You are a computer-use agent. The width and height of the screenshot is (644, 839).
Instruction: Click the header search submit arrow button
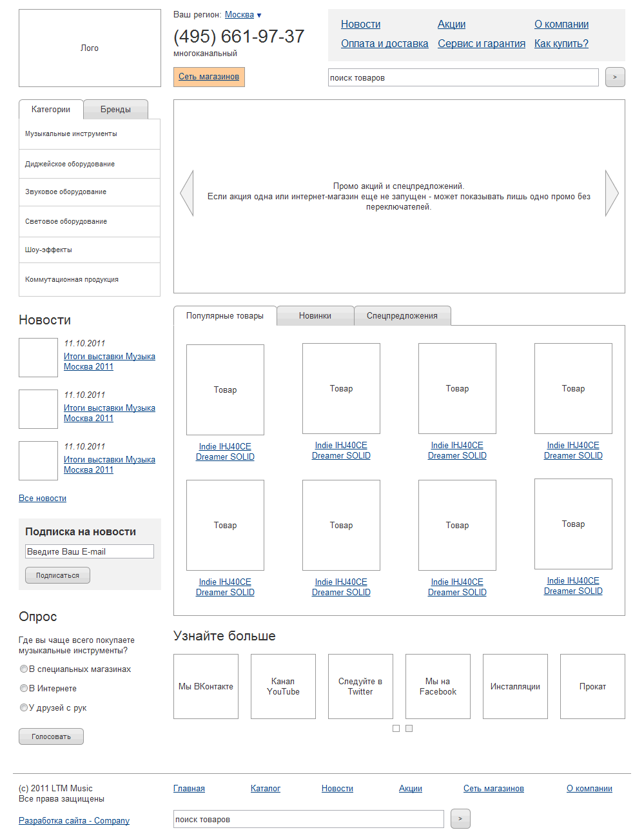[x=615, y=77]
